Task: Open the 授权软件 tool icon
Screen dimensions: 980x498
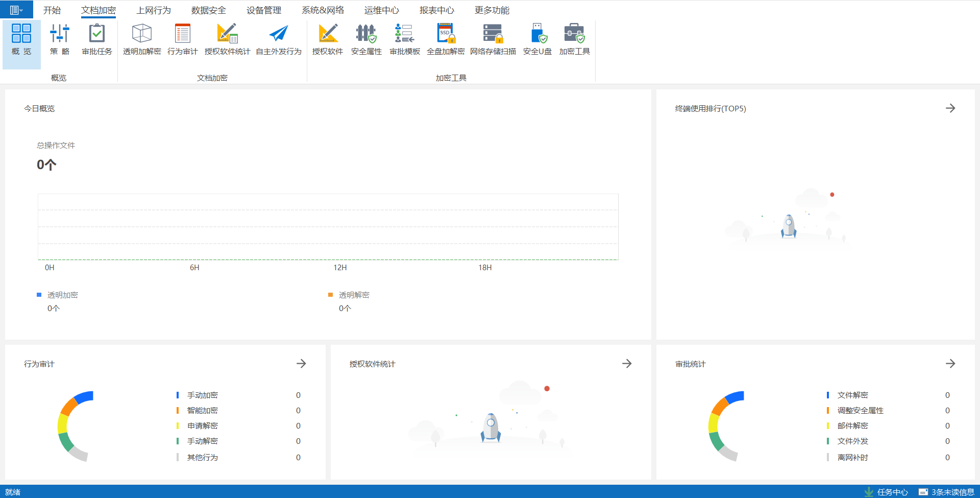Action: (x=328, y=34)
